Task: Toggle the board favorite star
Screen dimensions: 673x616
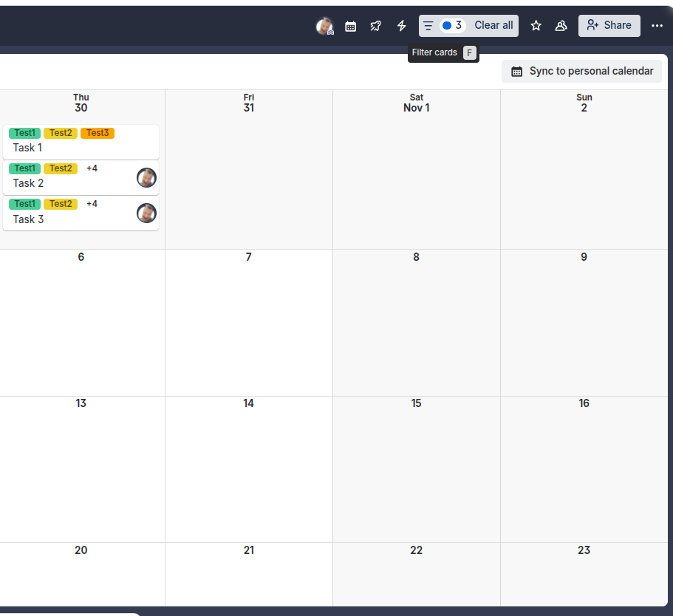Action: coord(536,25)
